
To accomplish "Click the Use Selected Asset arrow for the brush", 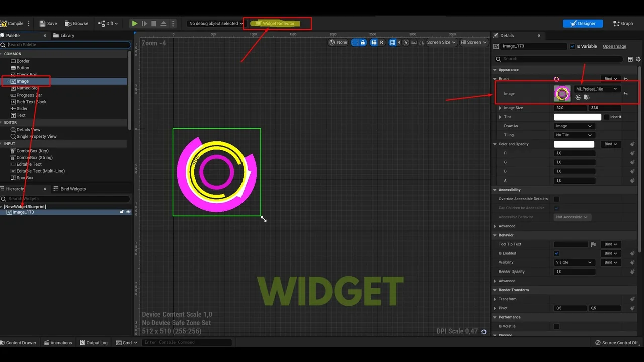I will (x=578, y=97).
